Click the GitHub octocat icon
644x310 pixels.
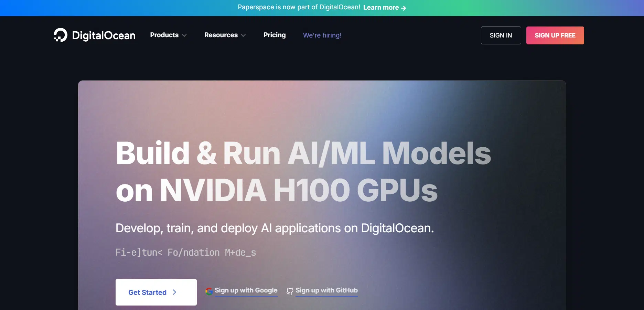point(290,291)
